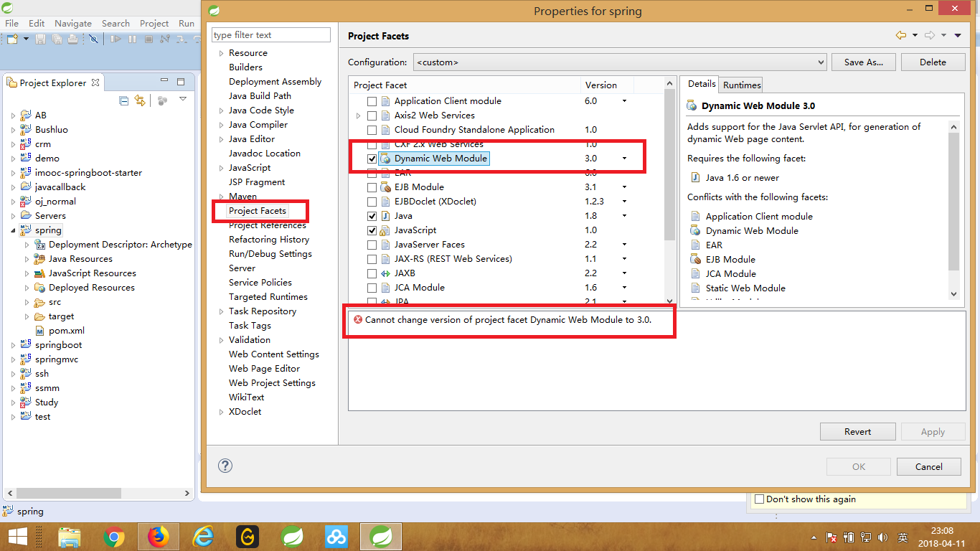Image resolution: width=980 pixels, height=551 pixels.
Task: Click the Resume debug icon
Action: [115, 39]
